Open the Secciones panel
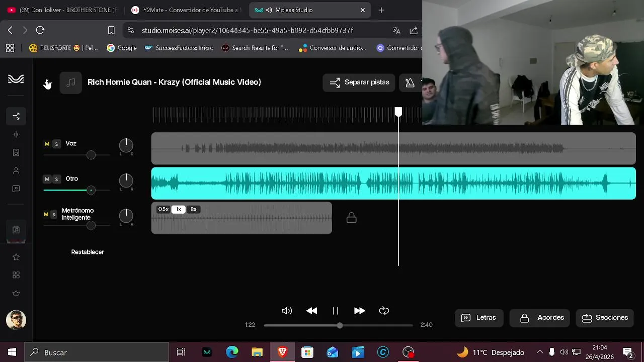The width and height of the screenshot is (644, 362). click(x=605, y=318)
